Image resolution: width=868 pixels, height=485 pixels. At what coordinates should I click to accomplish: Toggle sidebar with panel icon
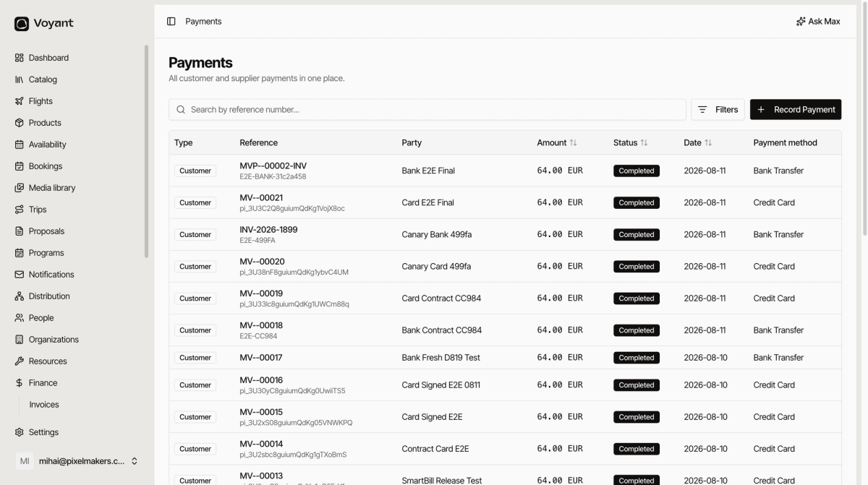(171, 22)
